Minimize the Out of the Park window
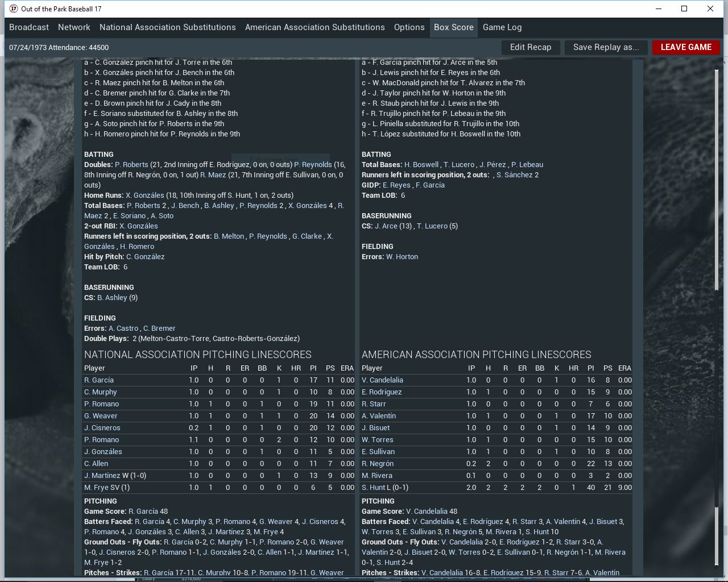This screenshot has height=582, width=728. [x=659, y=9]
